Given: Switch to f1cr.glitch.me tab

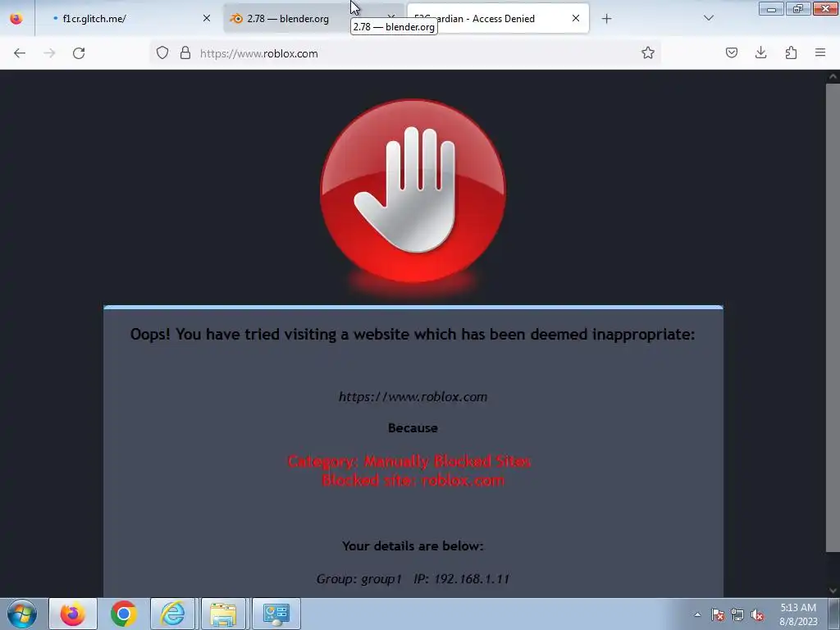Looking at the screenshot, I should (x=130, y=19).
